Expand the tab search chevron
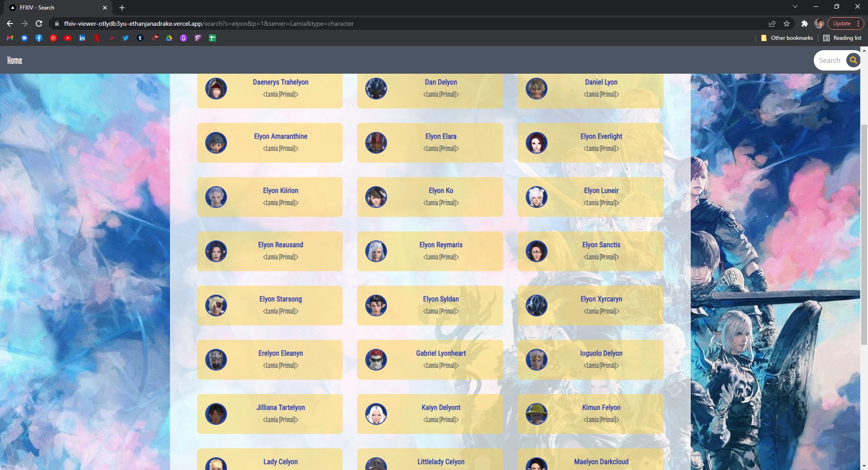Image resolution: width=868 pixels, height=470 pixels. tap(795, 7)
